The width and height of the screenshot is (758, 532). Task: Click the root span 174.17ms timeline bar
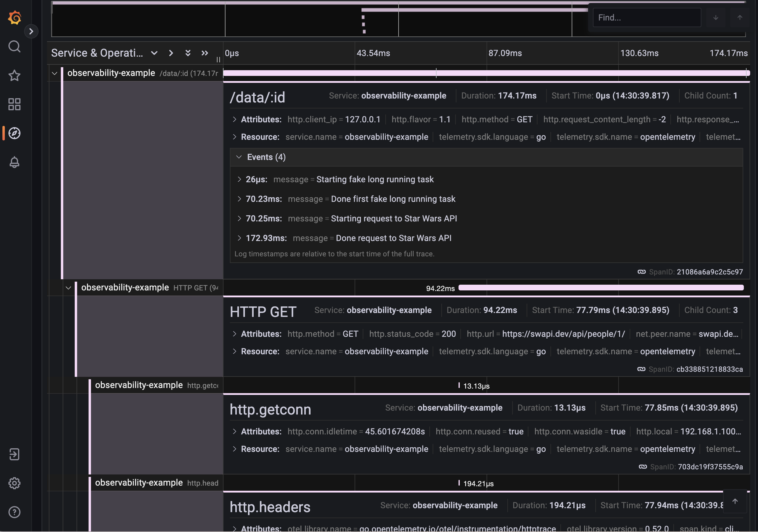click(x=486, y=73)
